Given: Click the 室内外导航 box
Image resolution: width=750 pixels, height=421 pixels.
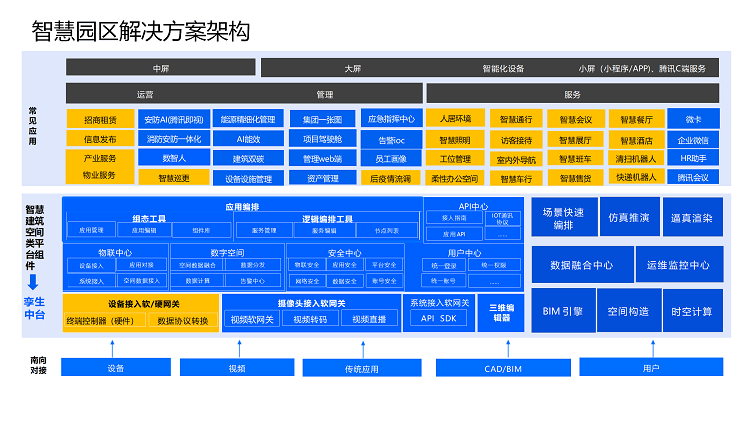Looking at the screenshot, I should coord(516,160).
